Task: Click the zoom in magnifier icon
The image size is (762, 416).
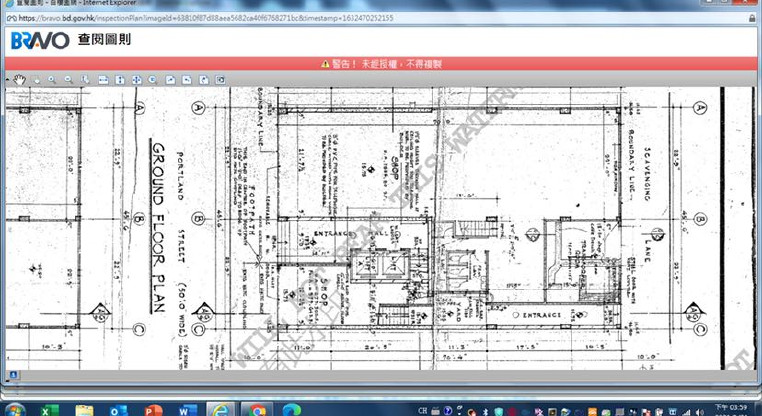Action: click(x=52, y=80)
